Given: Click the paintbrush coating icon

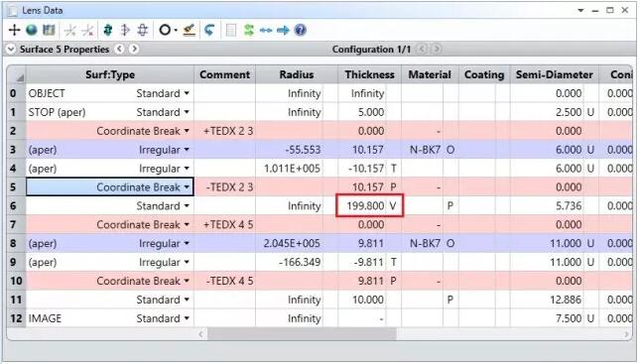Looking at the screenshot, I should pos(189,30).
